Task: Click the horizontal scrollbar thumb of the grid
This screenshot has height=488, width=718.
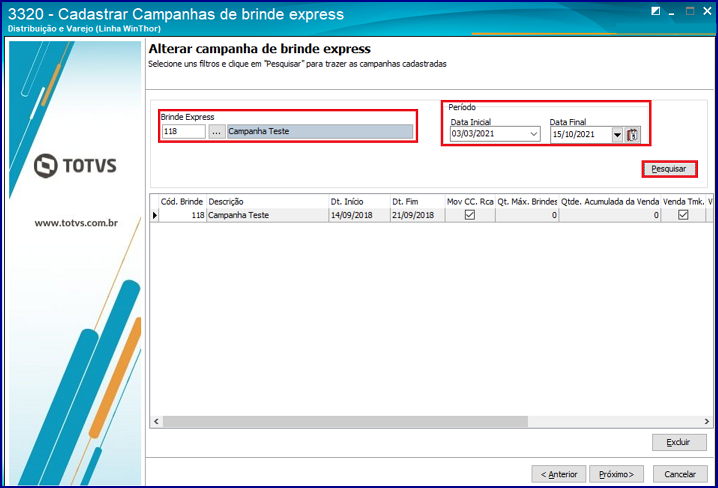Action: point(345,421)
